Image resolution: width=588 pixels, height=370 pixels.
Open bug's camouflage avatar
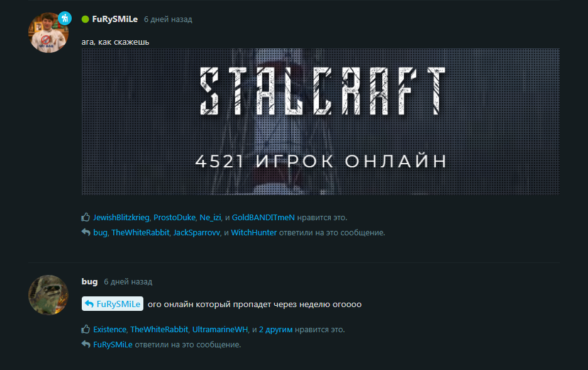48,295
